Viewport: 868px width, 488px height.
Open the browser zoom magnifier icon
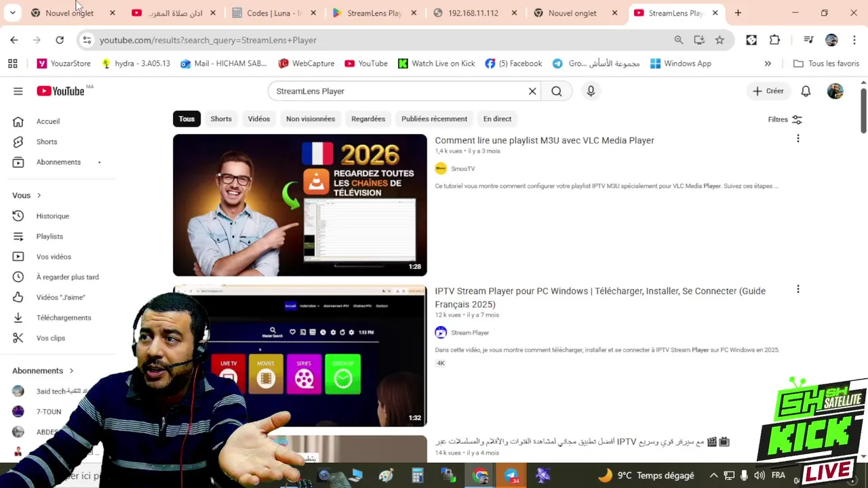[679, 40]
